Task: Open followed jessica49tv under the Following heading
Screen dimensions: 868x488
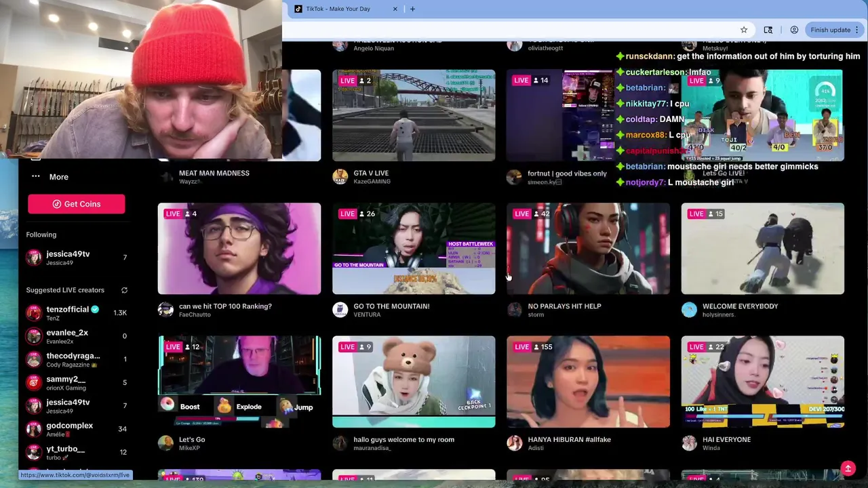Action: click(x=76, y=258)
